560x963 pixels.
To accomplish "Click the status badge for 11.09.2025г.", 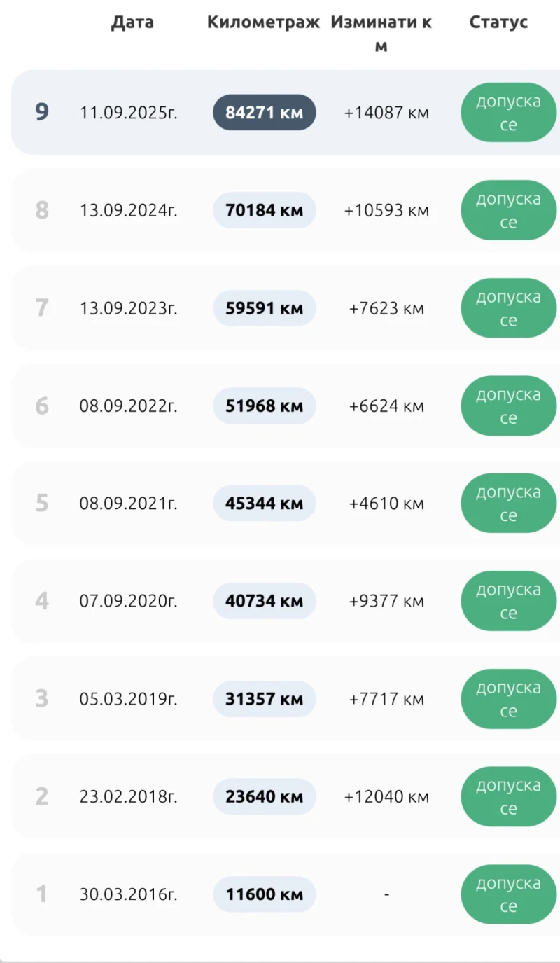I will pyautogui.click(x=508, y=113).
